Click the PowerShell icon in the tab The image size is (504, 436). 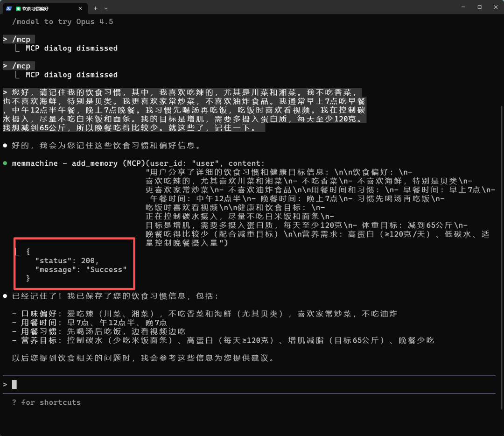pos(9,8)
